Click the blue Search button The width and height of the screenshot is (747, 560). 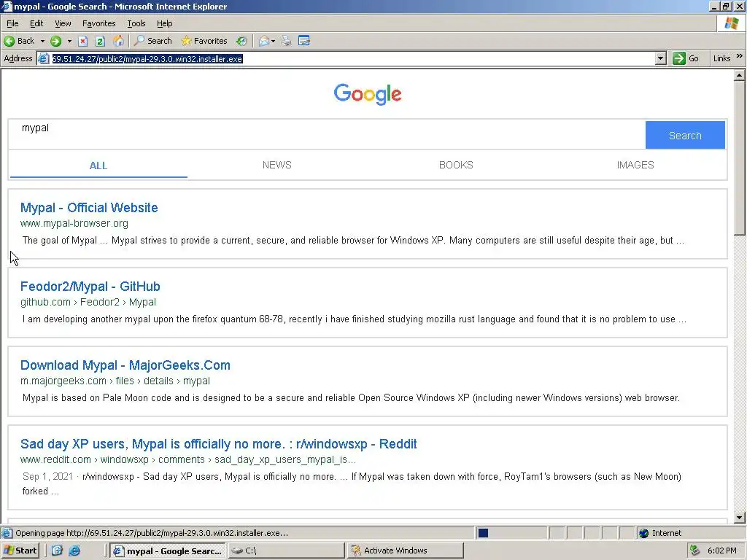coord(685,135)
